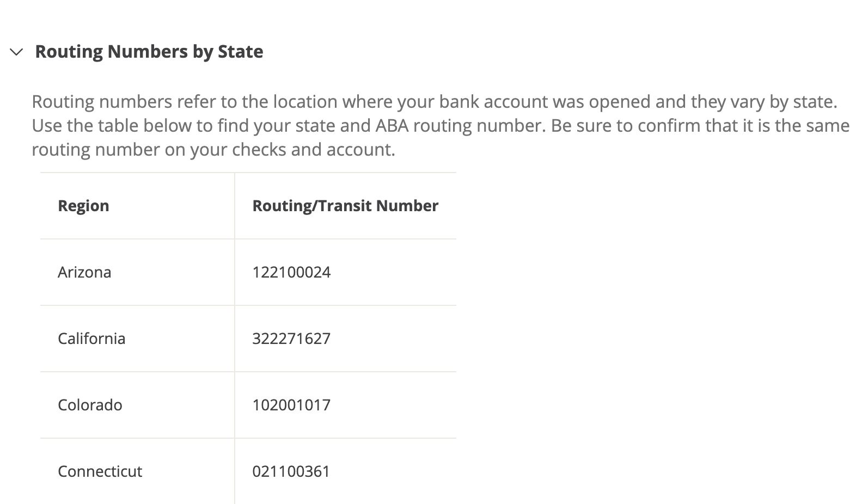This screenshot has width=868, height=504.
Task: Click the Arizona region cell
Action: (x=84, y=272)
